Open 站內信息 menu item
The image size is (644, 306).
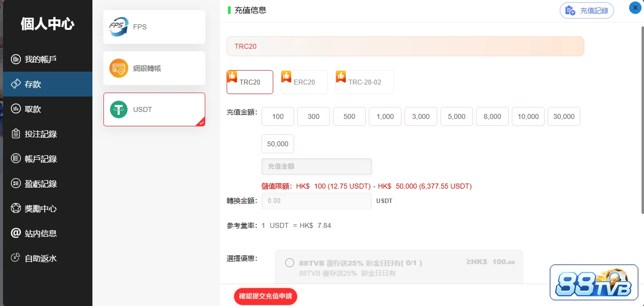48,233
